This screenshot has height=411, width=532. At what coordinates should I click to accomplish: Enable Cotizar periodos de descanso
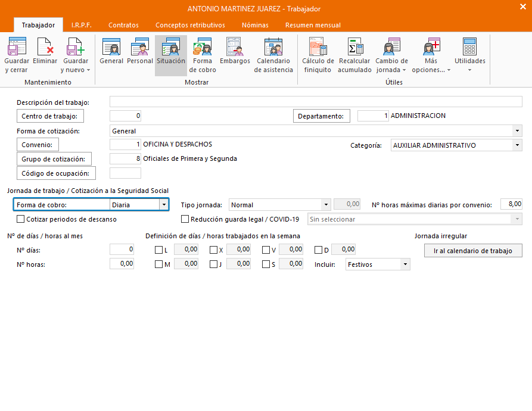pyautogui.click(x=21, y=219)
